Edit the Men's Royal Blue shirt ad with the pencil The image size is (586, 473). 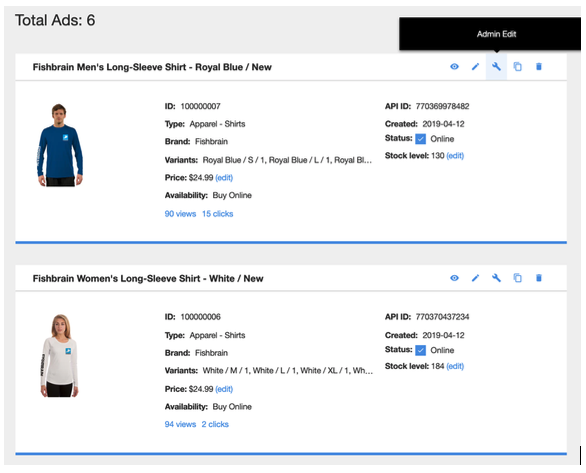[x=475, y=67]
